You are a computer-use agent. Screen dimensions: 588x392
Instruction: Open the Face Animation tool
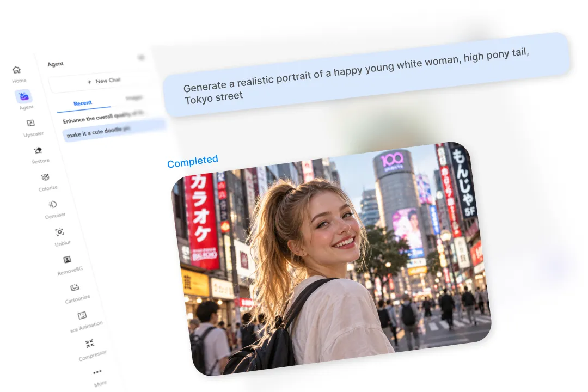[x=82, y=315]
